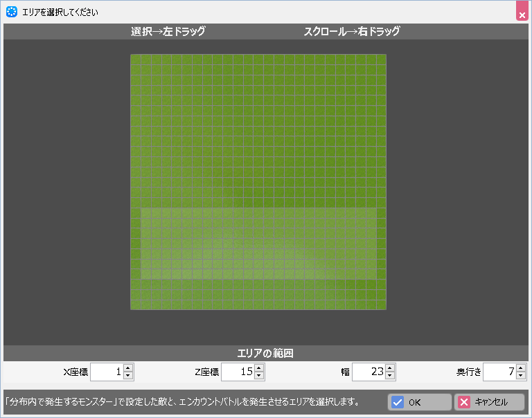The width and height of the screenshot is (532, 418).
Task: Click the blue checkmark icon on OK
Action: 398,402
